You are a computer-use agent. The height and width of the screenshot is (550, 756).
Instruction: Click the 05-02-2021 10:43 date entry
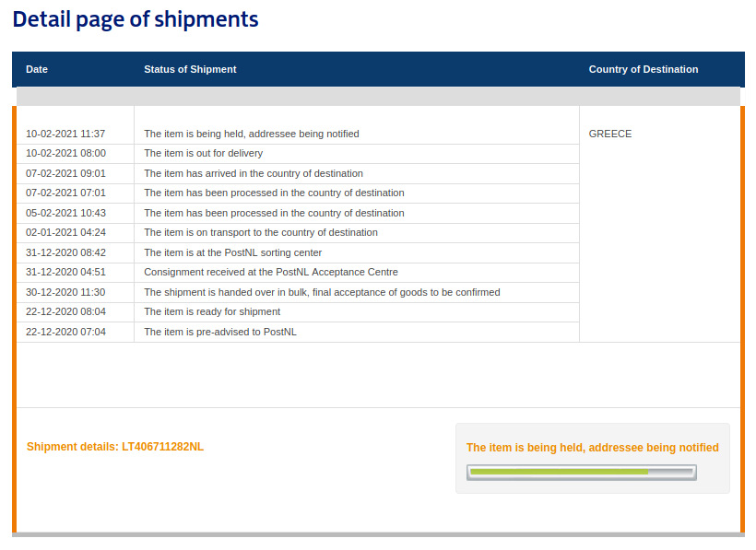tap(65, 213)
